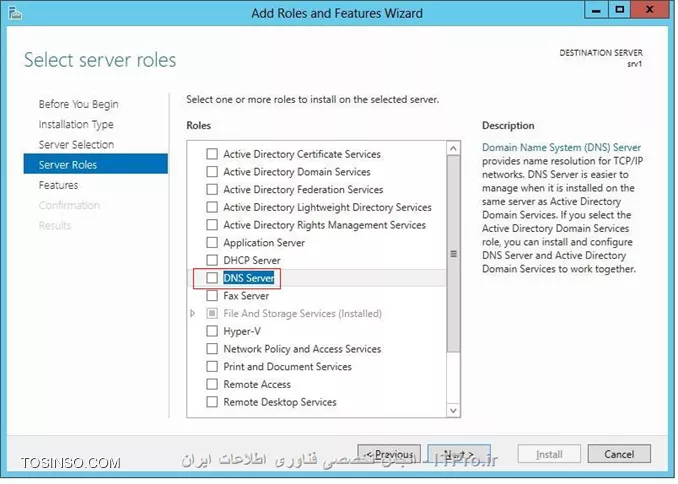Select Active Directory Domain Services label
The width and height of the screenshot is (678, 484).
click(297, 172)
